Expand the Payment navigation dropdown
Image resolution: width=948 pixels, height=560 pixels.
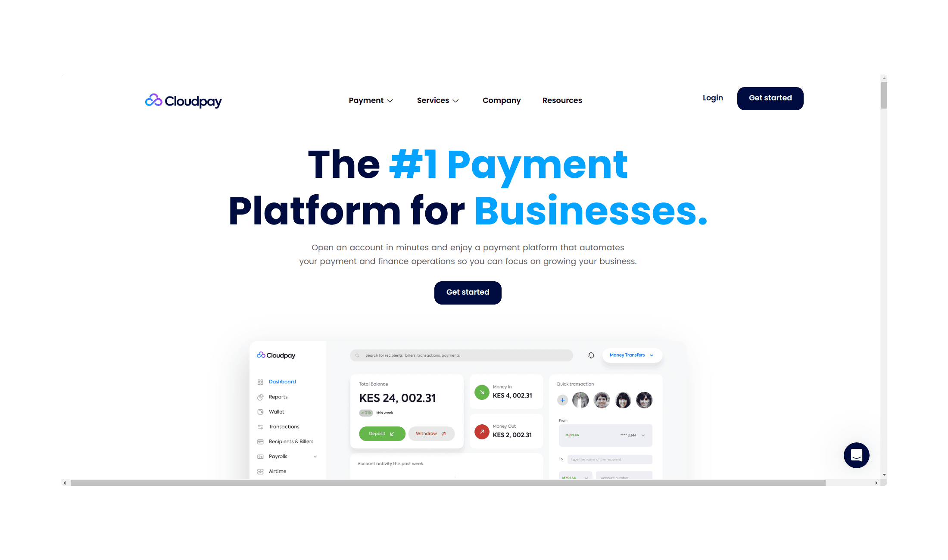point(370,100)
